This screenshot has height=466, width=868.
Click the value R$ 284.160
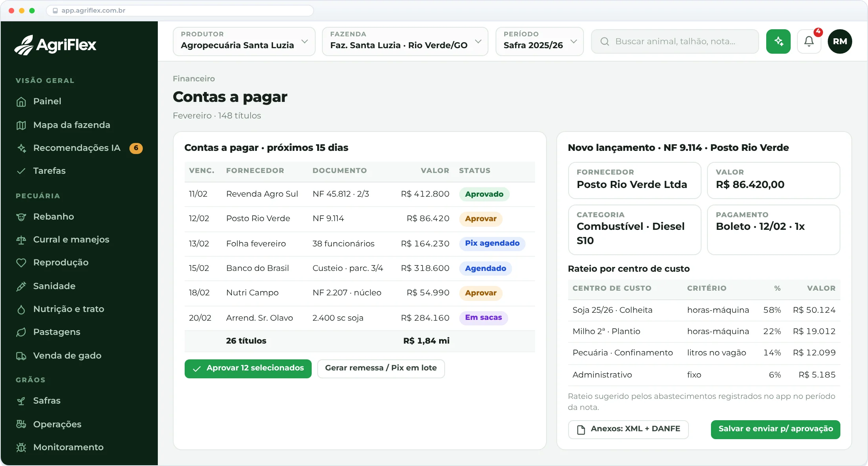tap(425, 318)
